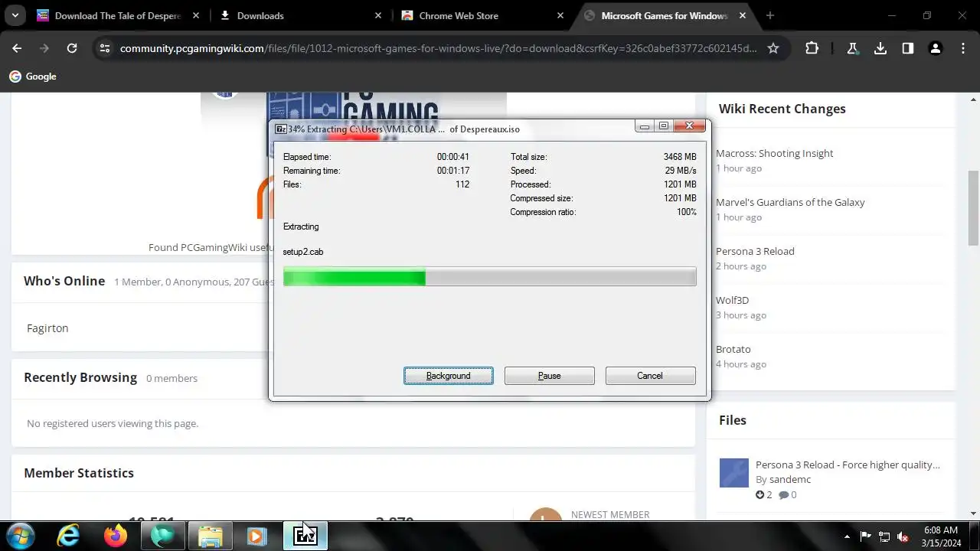Go forward in browser history

click(x=44, y=48)
